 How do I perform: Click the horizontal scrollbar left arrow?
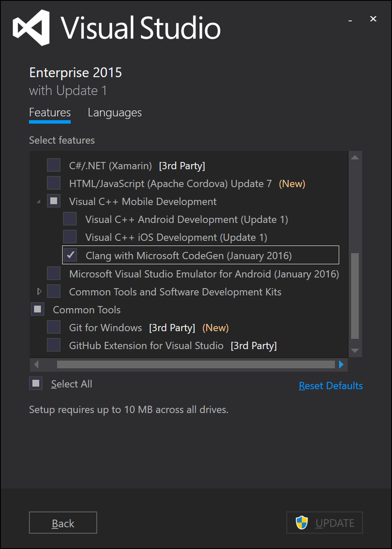pyautogui.click(x=36, y=365)
